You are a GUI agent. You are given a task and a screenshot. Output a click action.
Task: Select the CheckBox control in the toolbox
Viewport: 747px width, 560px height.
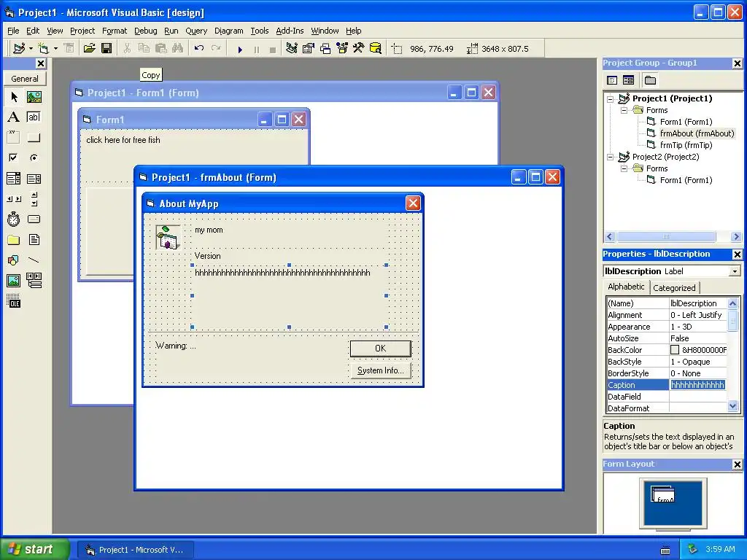tap(14, 157)
